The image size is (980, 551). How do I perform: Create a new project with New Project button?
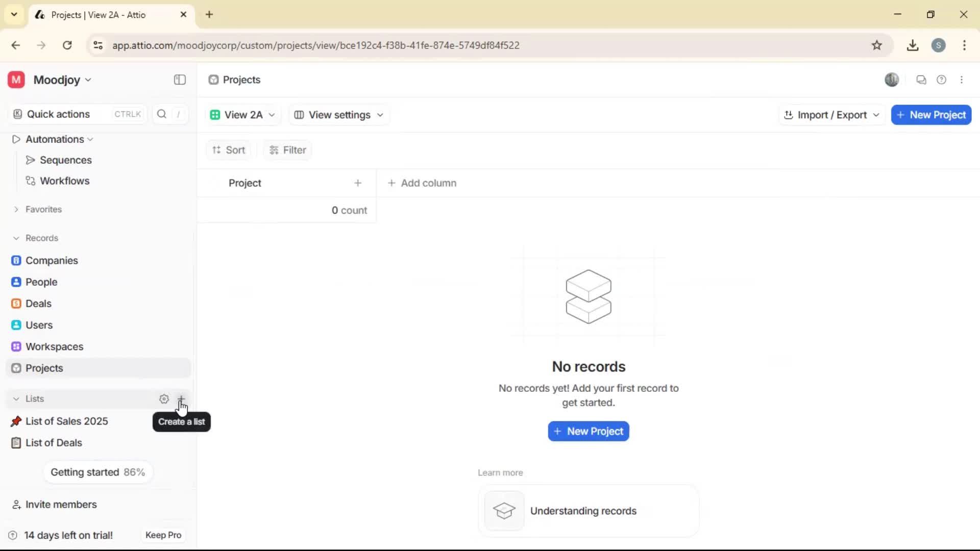[x=932, y=115]
